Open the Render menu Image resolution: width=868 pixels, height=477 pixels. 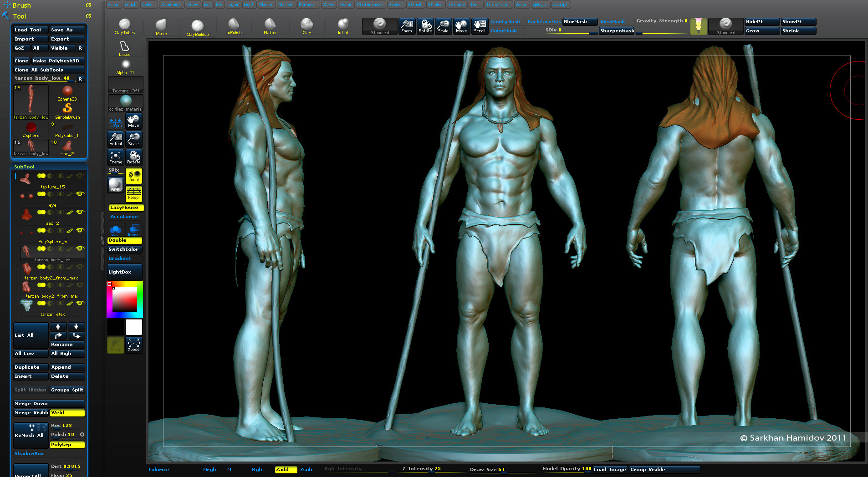pyautogui.click(x=395, y=5)
